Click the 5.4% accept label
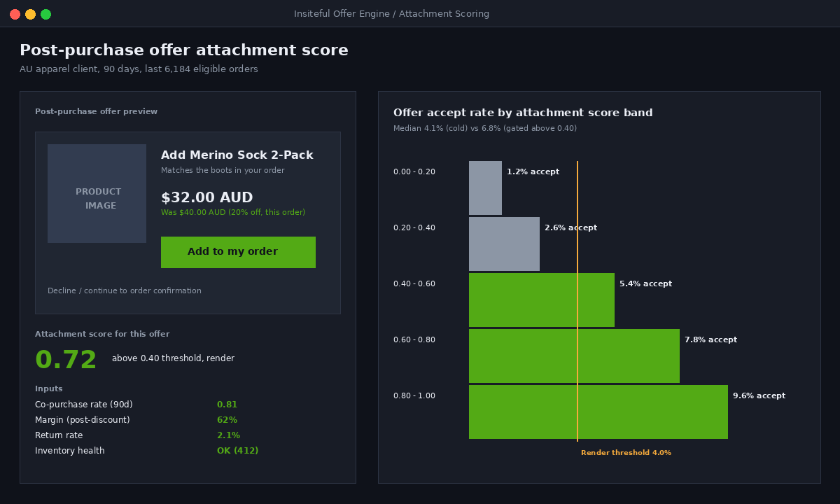Viewport: 840px width, 504px height. click(645, 283)
